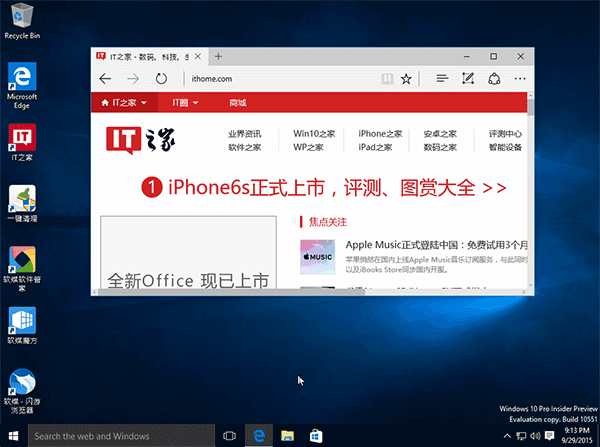Open the Edge Share icon
Viewport: 600px width, 447px height.
[494, 79]
